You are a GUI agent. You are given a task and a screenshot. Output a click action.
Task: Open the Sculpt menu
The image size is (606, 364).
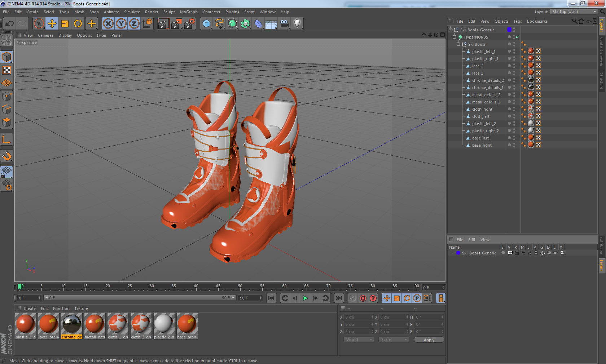[x=169, y=12]
